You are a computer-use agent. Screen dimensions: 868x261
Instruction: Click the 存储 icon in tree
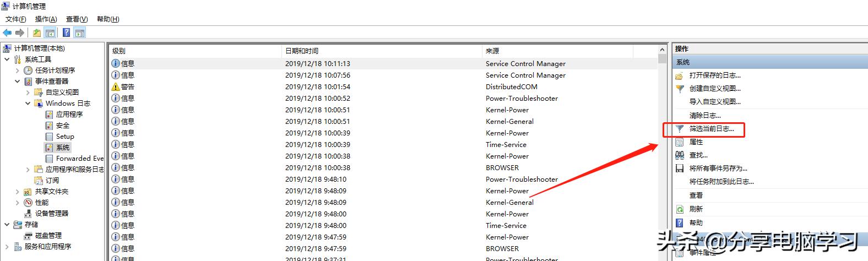(18, 225)
